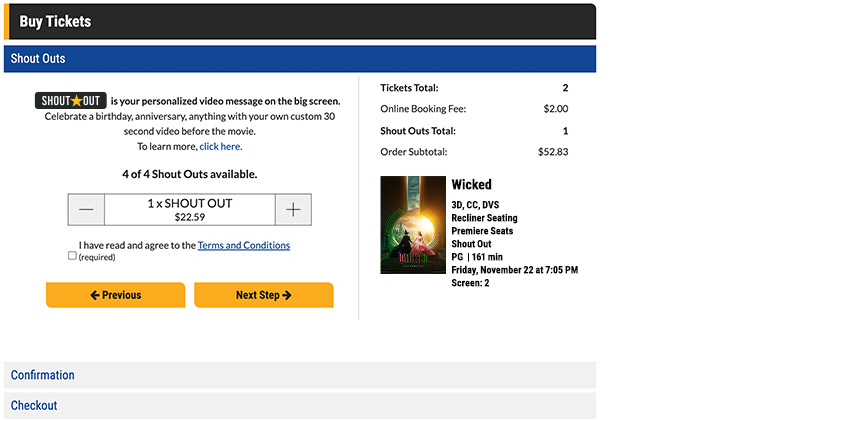Image resolution: width=850 pixels, height=422 pixels.
Task: Click the Wicked movie title
Action: coord(472,185)
